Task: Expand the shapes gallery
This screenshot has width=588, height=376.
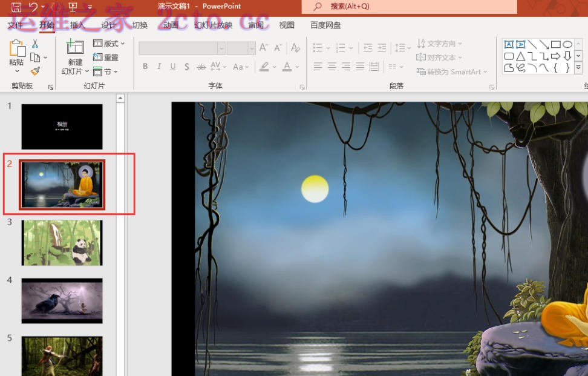Action: click(x=579, y=68)
